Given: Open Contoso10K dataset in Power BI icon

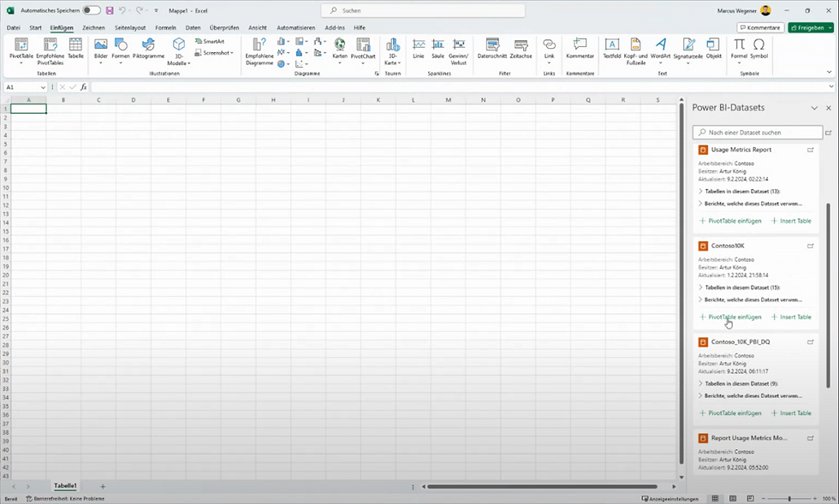Looking at the screenshot, I should (810, 246).
